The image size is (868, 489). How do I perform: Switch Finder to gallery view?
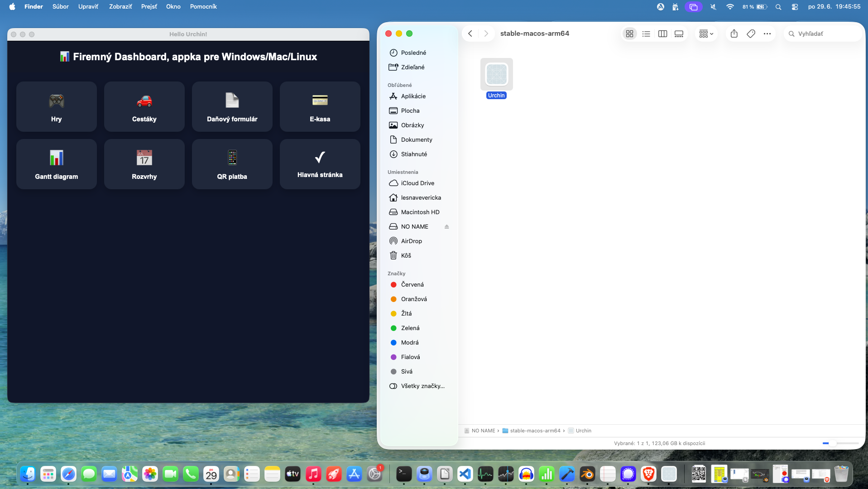pyautogui.click(x=679, y=34)
